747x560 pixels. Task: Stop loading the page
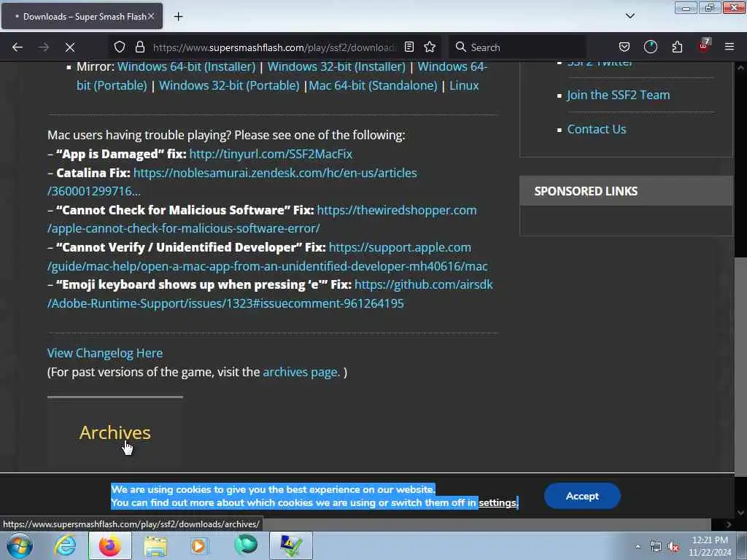[x=70, y=47]
